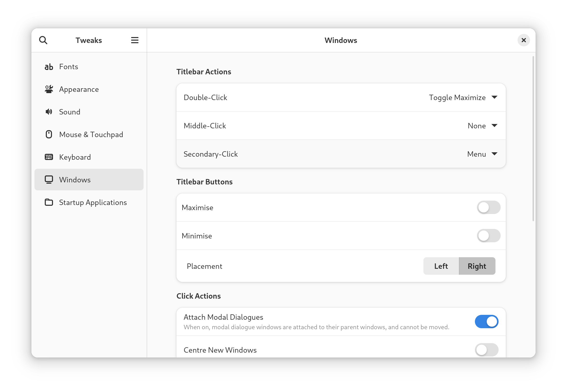This screenshot has width=567, height=392.
Task: Turn off Attach Modal Dialogues switch
Action: (486, 322)
